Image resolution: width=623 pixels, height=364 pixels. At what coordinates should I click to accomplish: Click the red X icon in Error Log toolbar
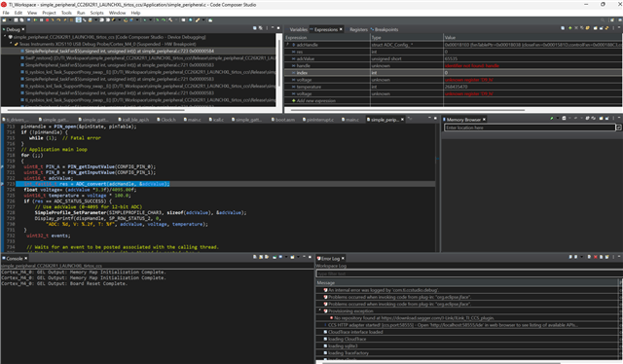(x=596, y=257)
